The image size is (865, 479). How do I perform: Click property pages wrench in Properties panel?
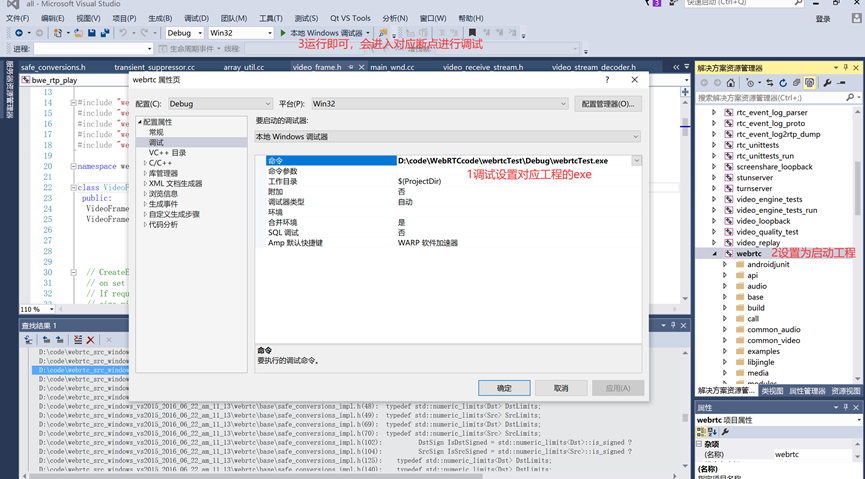coord(725,432)
